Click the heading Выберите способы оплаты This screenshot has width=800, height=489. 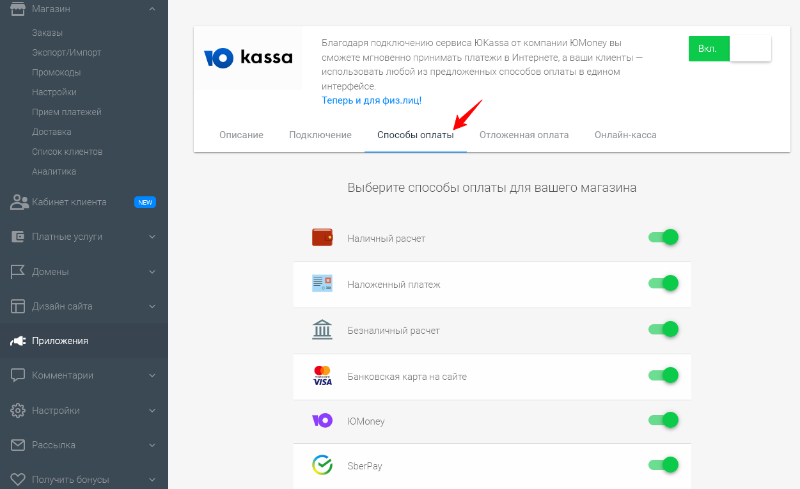click(x=492, y=188)
